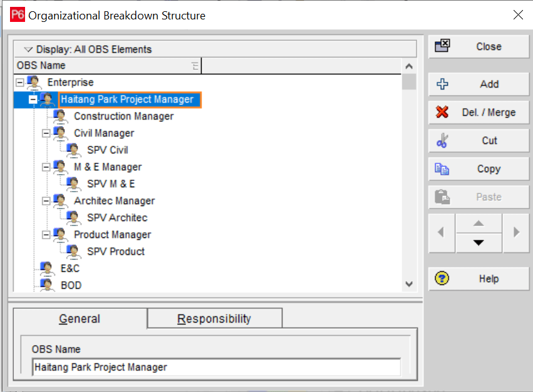Click the OBS Name column header
533x392 pixels.
(108, 66)
